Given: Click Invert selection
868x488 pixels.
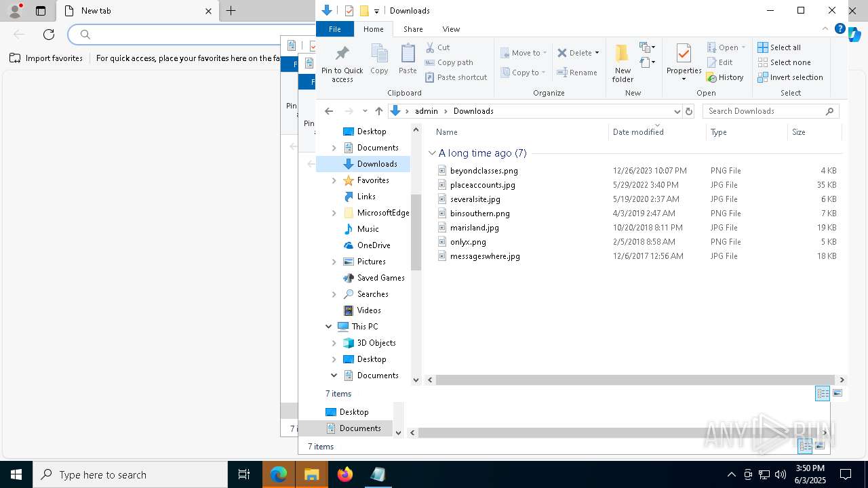Looking at the screenshot, I should pos(790,77).
